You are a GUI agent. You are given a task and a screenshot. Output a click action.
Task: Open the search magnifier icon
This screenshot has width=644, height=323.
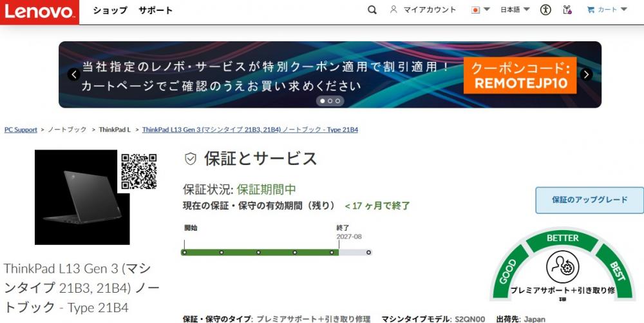coord(372,10)
